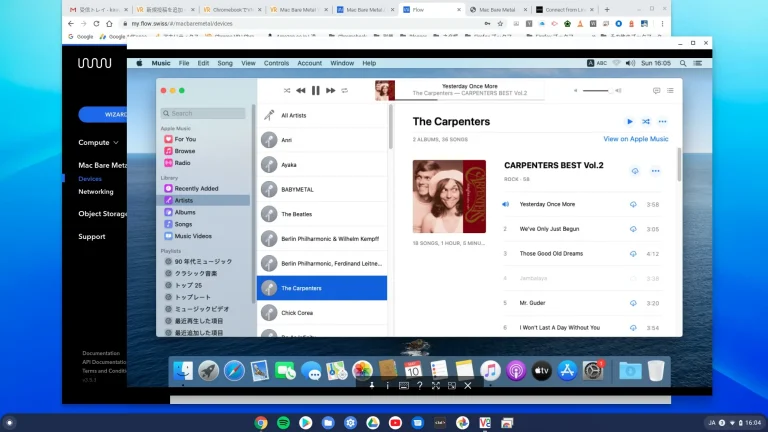Image resolution: width=768 pixels, height=432 pixels.
Task: Open Finder from the macOS Dock
Action: pyautogui.click(x=183, y=371)
